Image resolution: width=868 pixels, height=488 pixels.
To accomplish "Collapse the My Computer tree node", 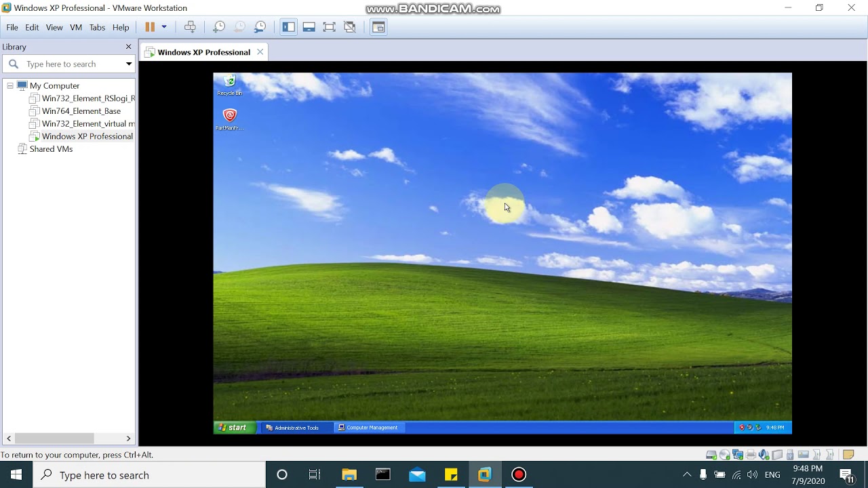I will 10,86.
